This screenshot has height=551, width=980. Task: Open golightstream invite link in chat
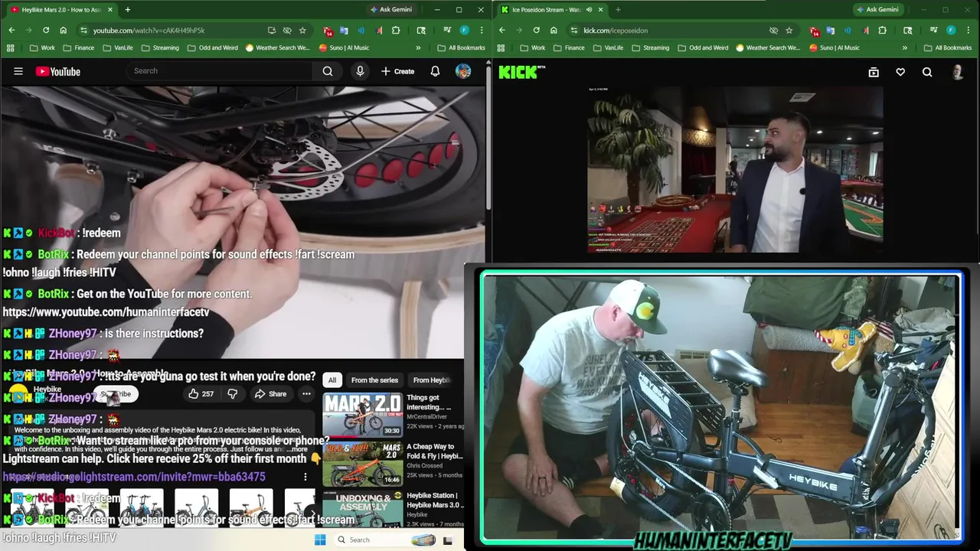[134, 477]
